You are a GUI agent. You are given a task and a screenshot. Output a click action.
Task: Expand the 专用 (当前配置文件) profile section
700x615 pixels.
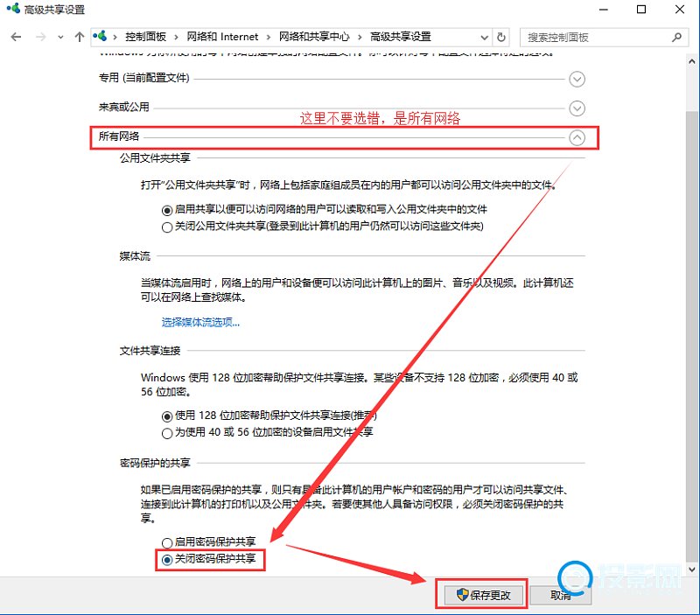[x=577, y=80]
